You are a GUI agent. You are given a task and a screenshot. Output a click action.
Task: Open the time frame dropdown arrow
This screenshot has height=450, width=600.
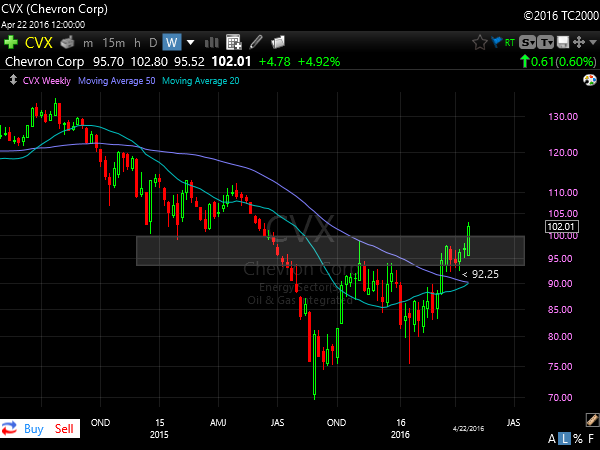point(190,42)
